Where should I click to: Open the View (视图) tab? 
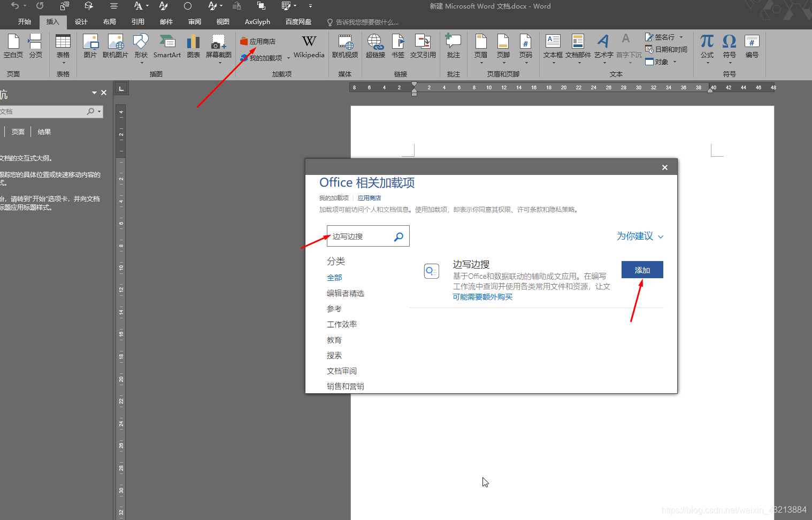(223, 22)
